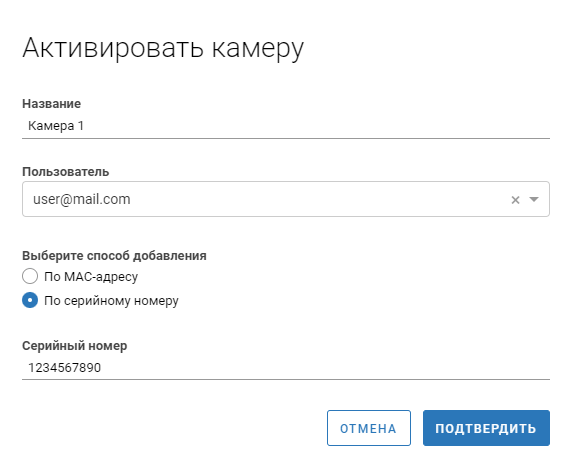The image size is (573, 473).
Task: Clear the selected user with the X icon
Action: [x=515, y=200]
